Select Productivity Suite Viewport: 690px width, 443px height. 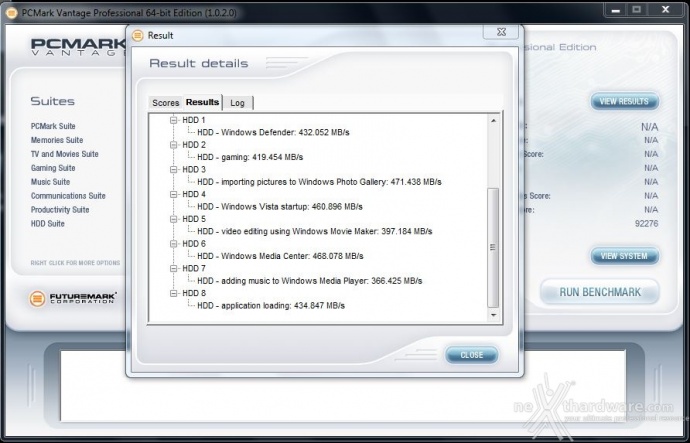click(x=60, y=210)
